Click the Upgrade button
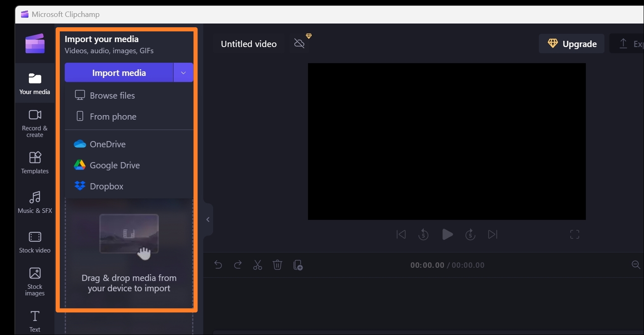Viewport: 644px width, 335px height. pyautogui.click(x=572, y=44)
